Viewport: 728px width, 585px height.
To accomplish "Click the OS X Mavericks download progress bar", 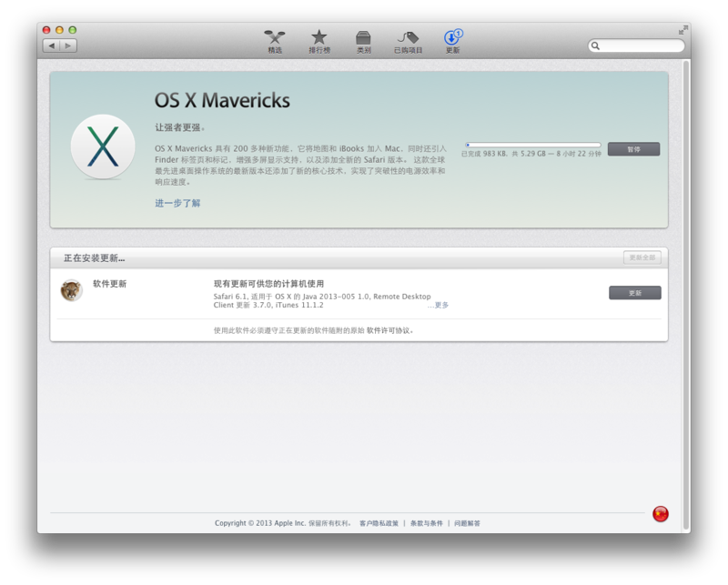I will point(533,145).
